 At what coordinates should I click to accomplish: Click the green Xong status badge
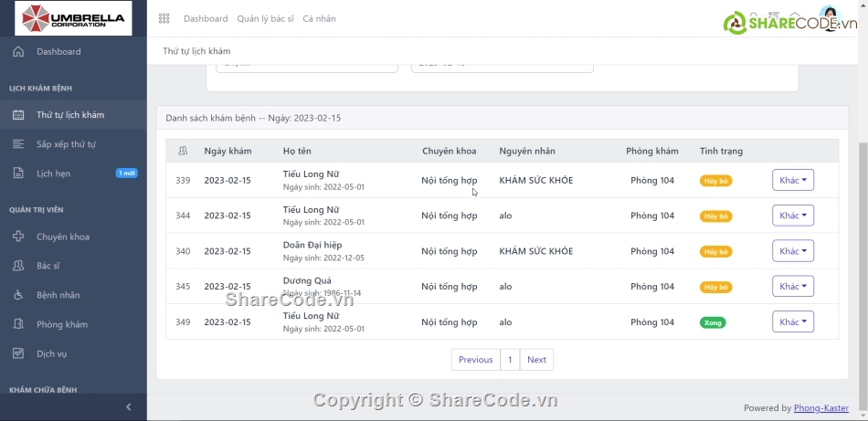(712, 322)
